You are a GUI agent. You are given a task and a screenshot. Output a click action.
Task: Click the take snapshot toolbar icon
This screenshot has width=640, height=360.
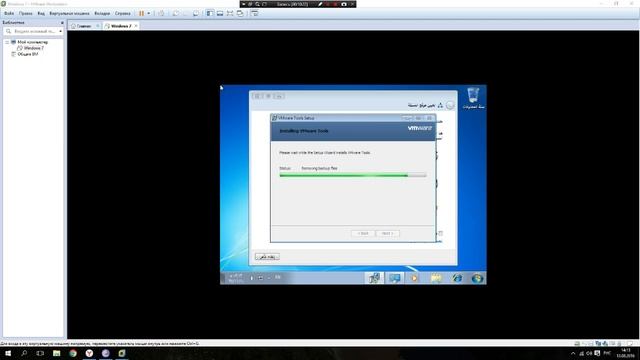[176, 13]
